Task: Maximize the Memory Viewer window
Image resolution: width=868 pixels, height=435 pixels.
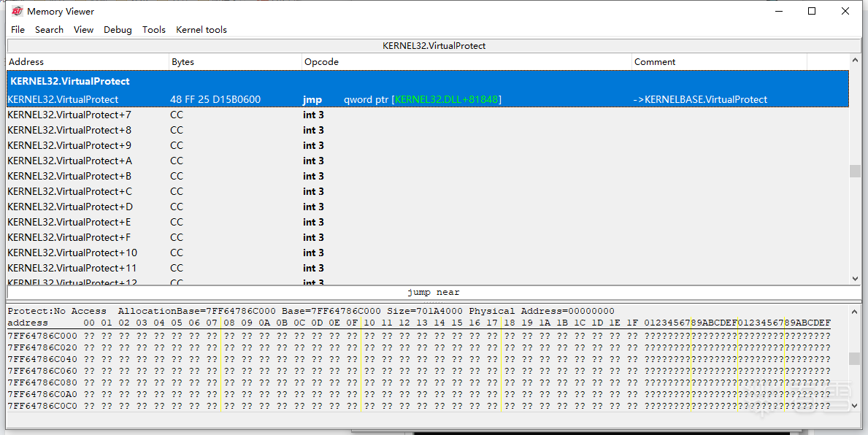Action: (x=812, y=11)
